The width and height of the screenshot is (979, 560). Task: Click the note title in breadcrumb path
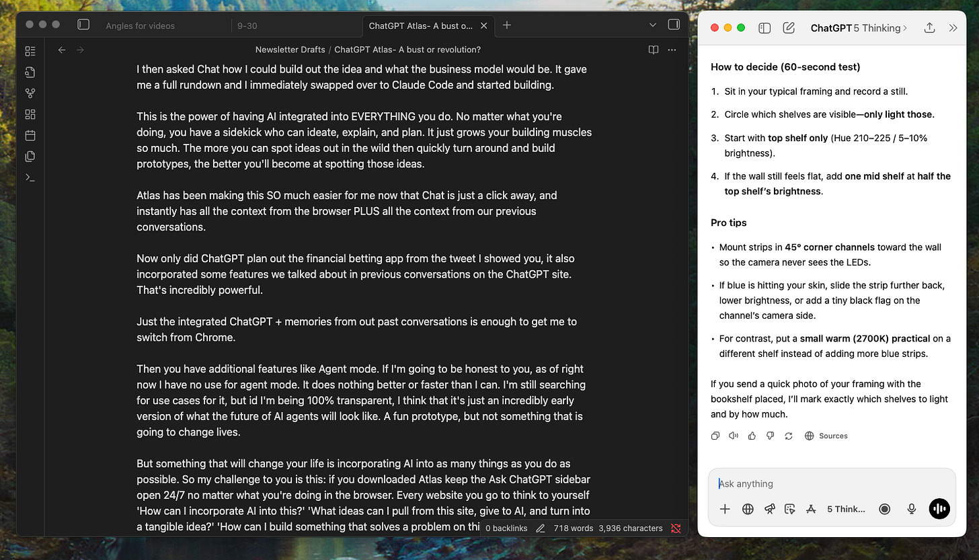[x=407, y=50]
